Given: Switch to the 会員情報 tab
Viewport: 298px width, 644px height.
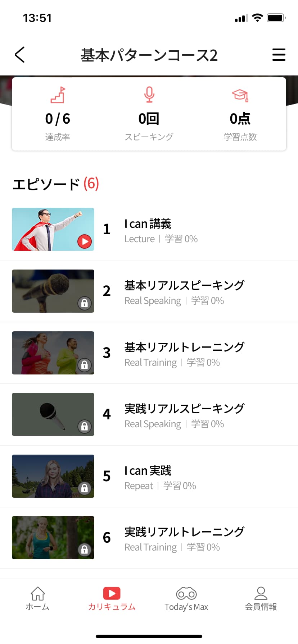Looking at the screenshot, I should (x=261, y=599).
